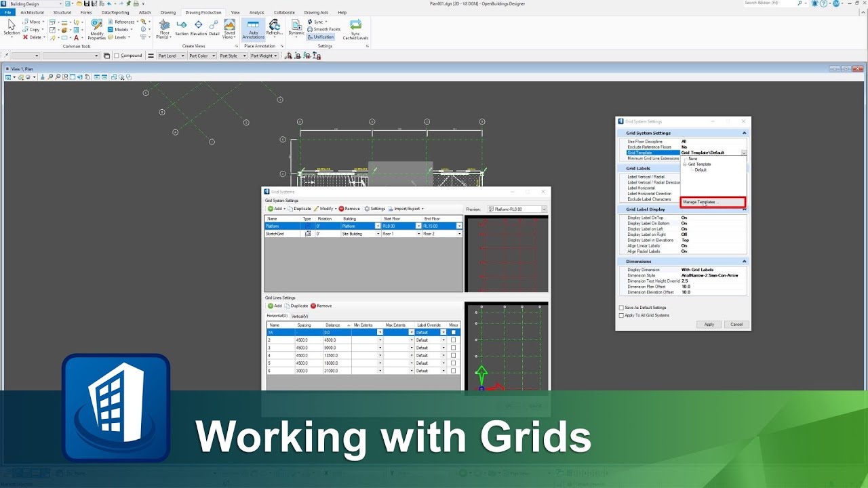
Task: Toggle Minor checkbox for grid line 5
Action: click(x=453, y=363)
